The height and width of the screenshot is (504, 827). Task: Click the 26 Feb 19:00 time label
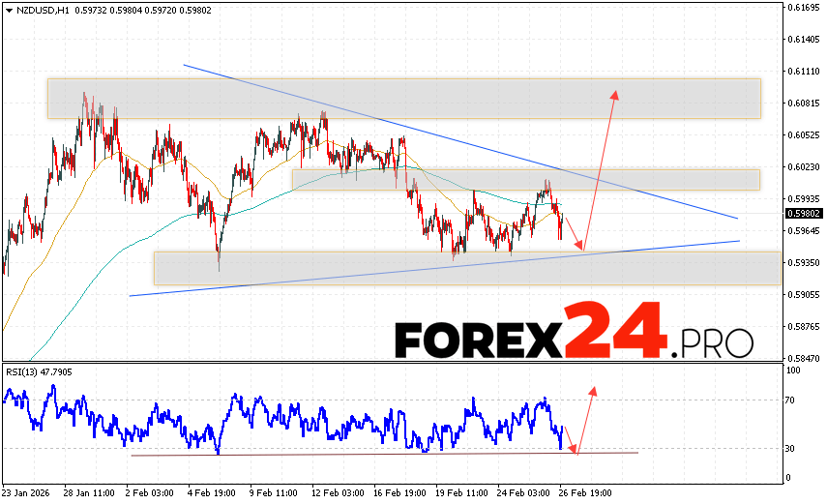(x=584, y=491)
